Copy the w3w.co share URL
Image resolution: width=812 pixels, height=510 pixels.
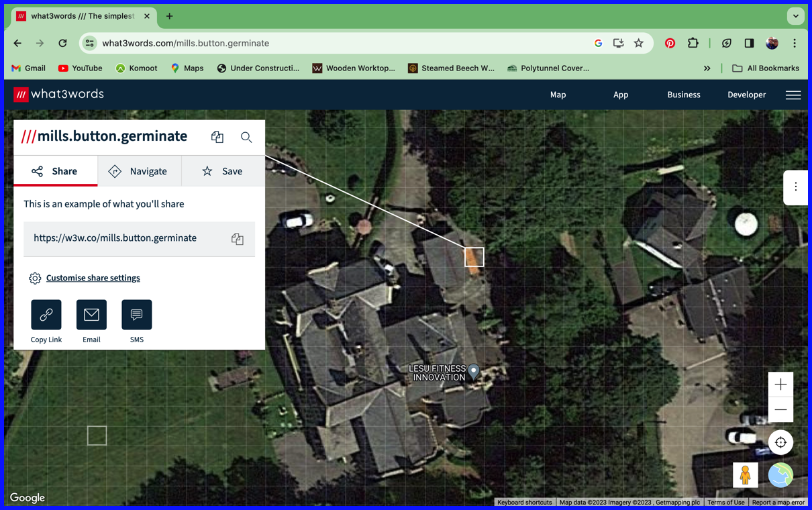point(237,239)
